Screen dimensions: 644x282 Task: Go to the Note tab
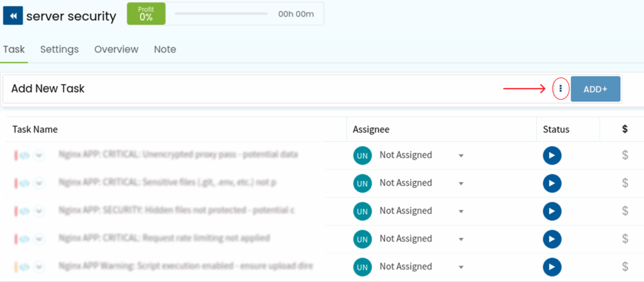[165, 49]
